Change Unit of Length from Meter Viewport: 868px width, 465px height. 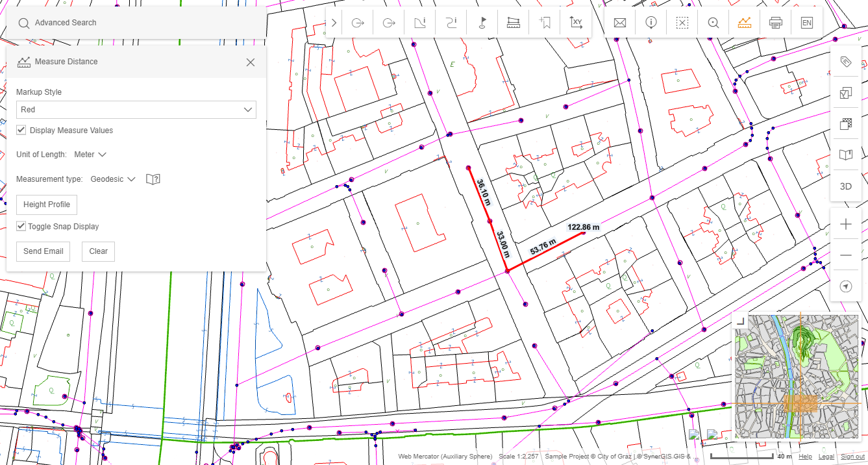pyautogui.click(x=90, y=155)
